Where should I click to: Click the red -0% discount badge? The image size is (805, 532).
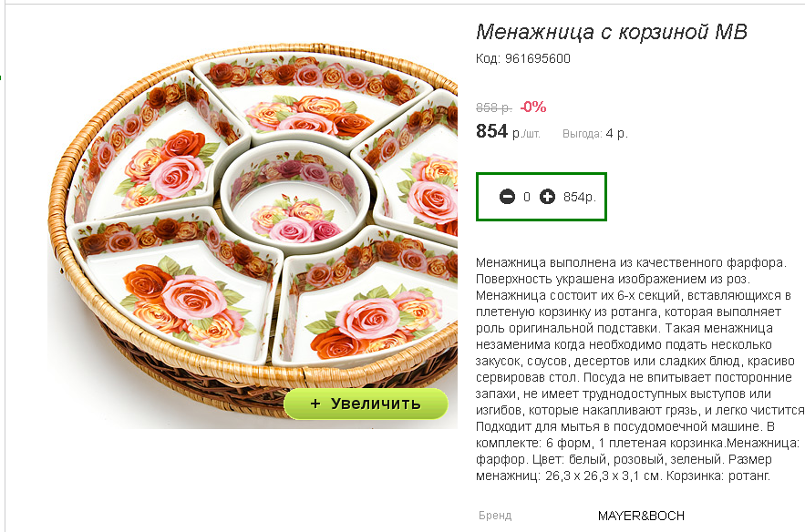point(533,107)
